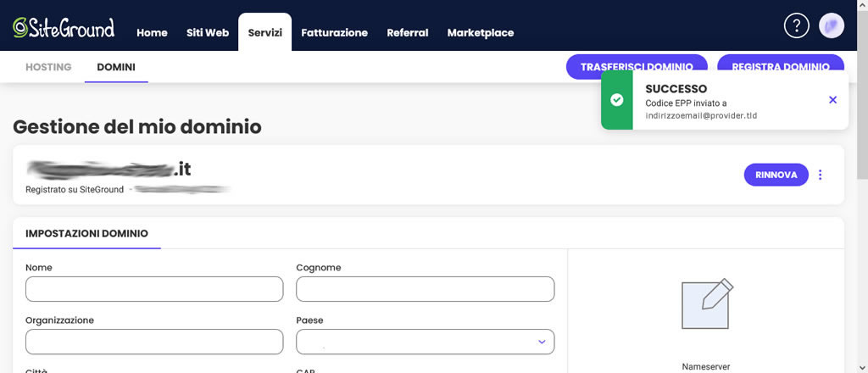The image size is (868, 373).
Task: Click the TRASFERISCI DOMINIO button
Action: coord(637,66)
